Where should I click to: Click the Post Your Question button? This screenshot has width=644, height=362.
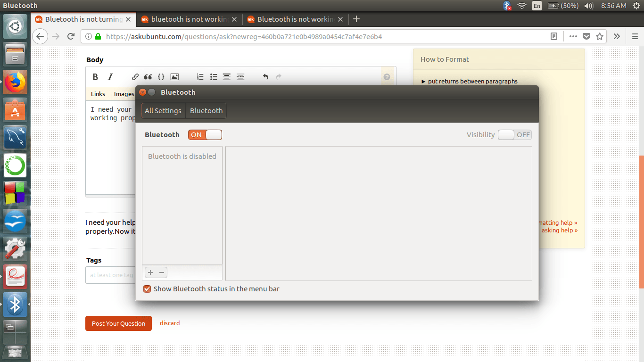pyautogui.click(x=118, y=323)
